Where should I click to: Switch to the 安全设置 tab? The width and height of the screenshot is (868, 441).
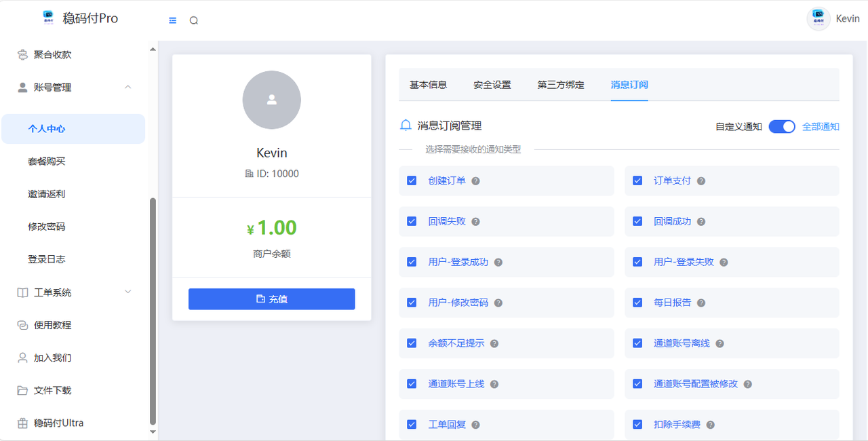point(492,85)
